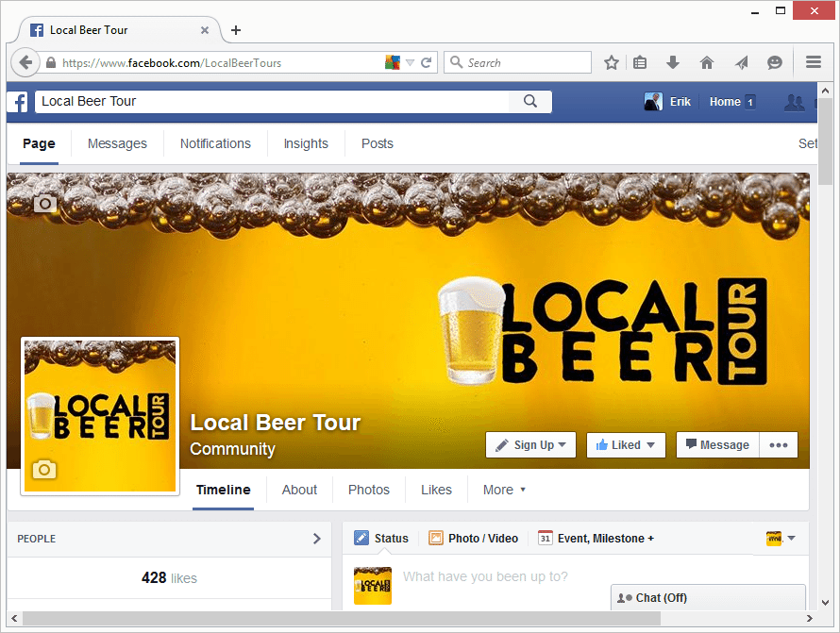Go to Home in Facebook header
Image resolution: width=840 pixels, height=633 pixels.
tap(725, 102)
